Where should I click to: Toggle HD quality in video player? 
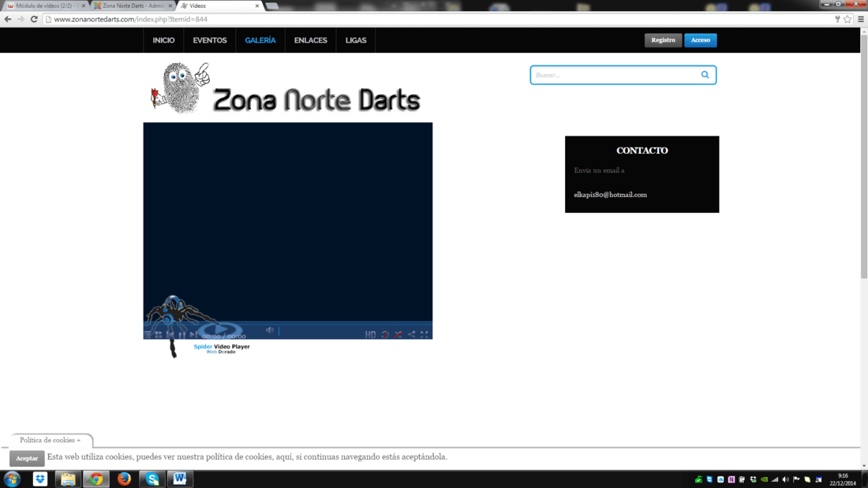(370, 334)
